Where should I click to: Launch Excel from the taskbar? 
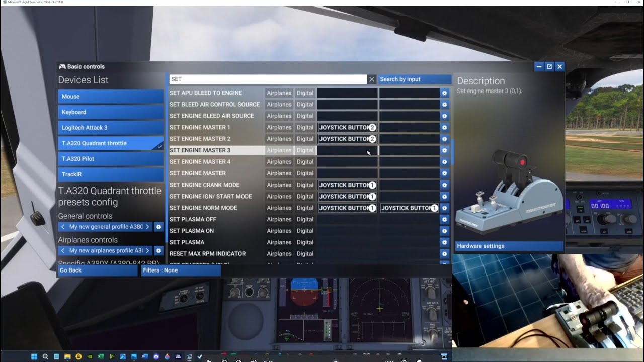pyautogui.click(x=101, y=357)
